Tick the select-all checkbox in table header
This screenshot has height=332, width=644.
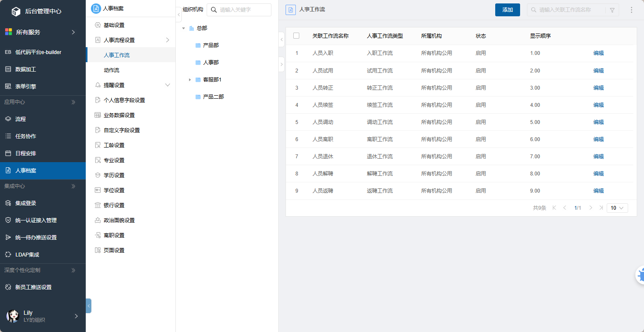pyautogui.click(x=296, y=36)
